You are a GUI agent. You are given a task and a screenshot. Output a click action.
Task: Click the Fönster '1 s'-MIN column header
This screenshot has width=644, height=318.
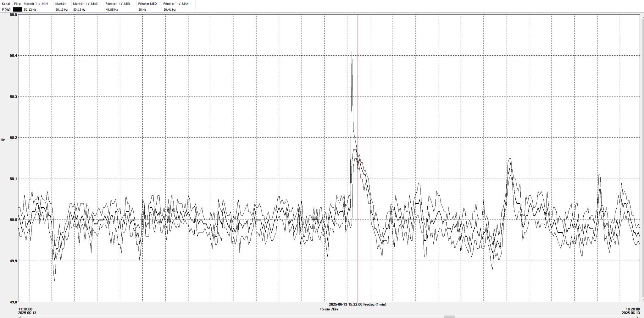pyautogui.click(x=118, y=4)
